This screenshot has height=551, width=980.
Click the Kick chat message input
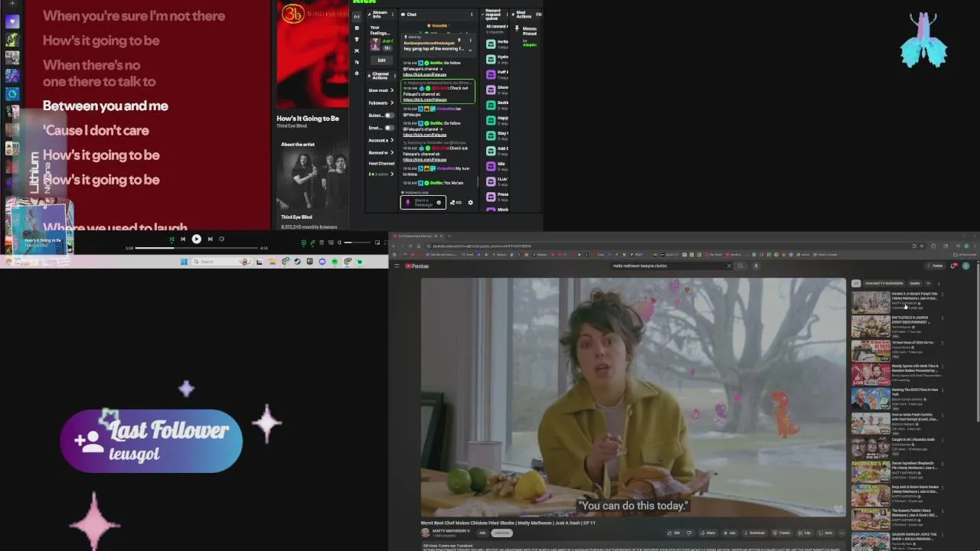click(x=423, y=203)
